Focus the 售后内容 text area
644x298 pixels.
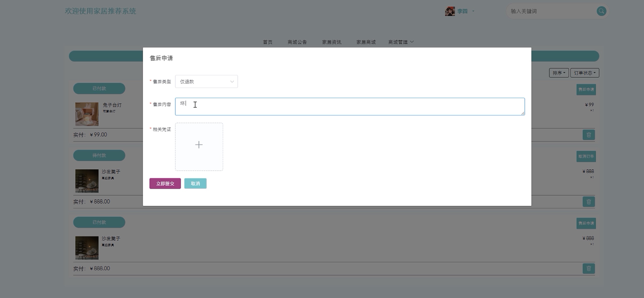[x=349, y=107]
